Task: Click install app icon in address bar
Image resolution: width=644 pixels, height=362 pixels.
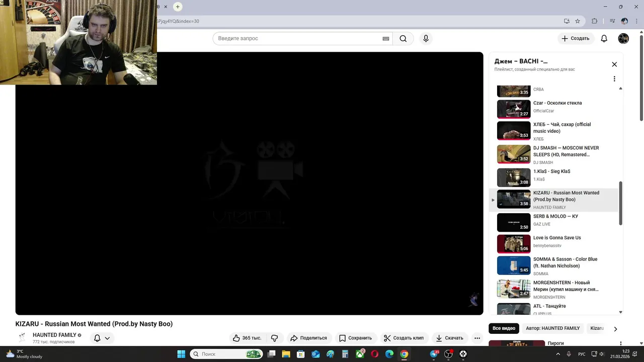Action: (567, 21)
